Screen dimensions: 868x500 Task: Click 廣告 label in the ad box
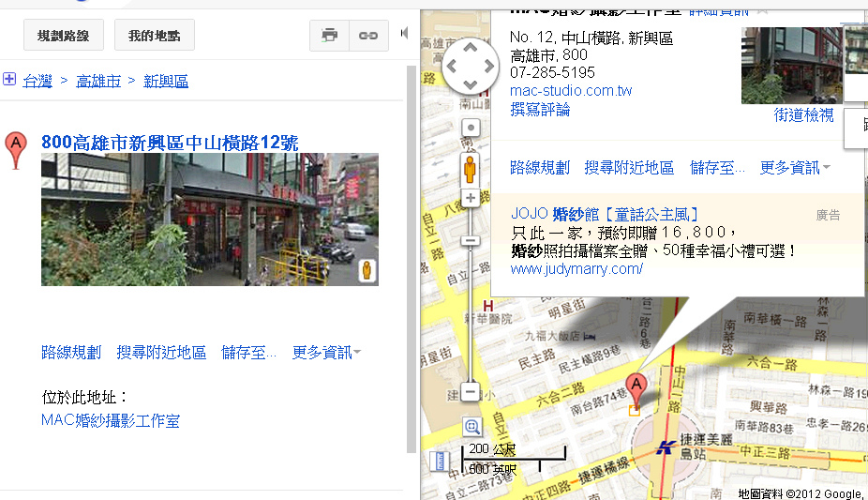coord(828,215)
